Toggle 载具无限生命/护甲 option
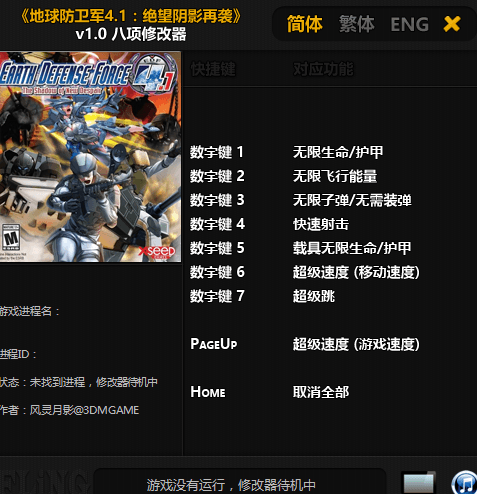Viewport: 477px width, 494px height. 352,248
